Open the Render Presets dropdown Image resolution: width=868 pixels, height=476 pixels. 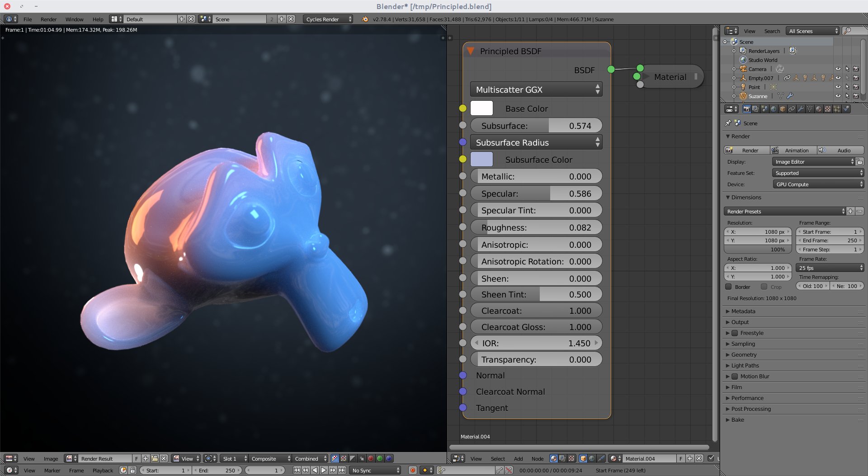(x=785, y=212)
